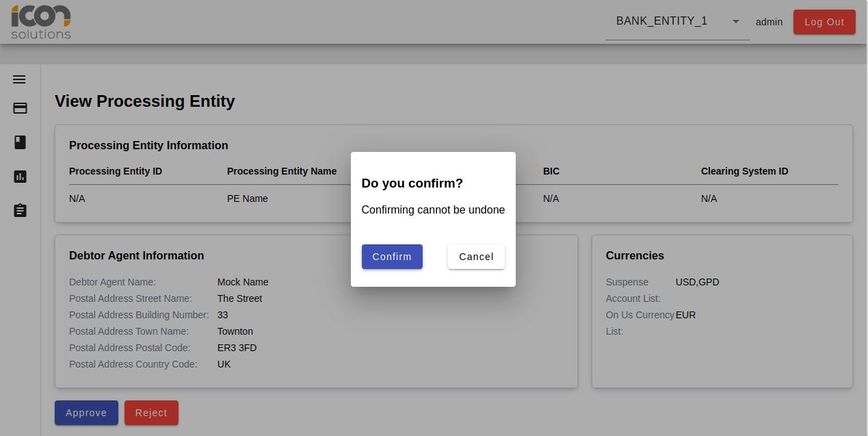Click the Icon Solutions logo
Screen dimensions: 868x436
[x=40, y=21]
